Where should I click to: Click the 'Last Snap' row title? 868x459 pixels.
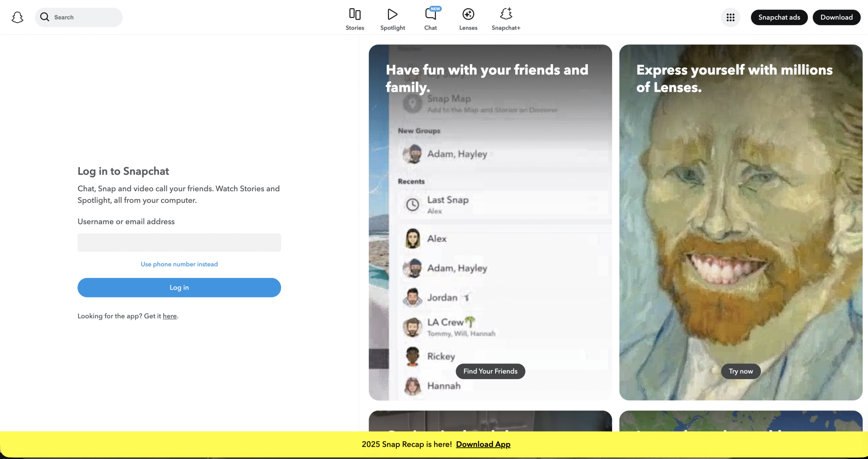point(448,200)
